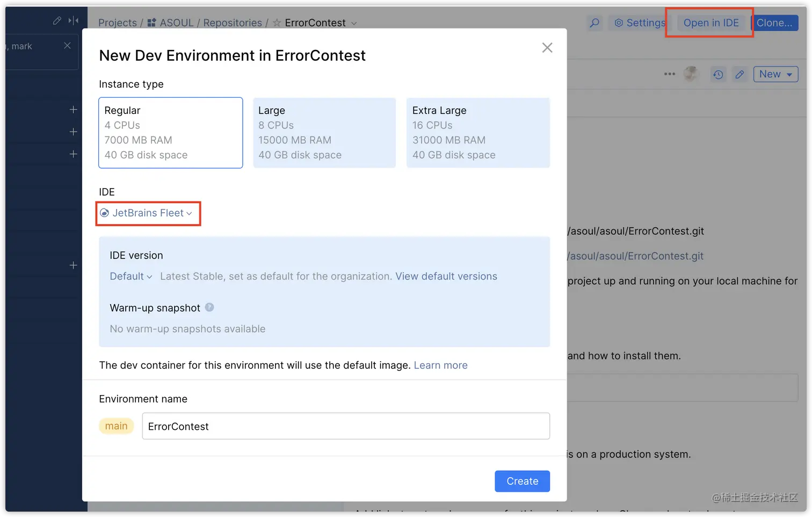Image resolution: width=812 pixels, height=517 pixels.
Task: Expand the Default IDE version dropdown
Action: point(130,276)
